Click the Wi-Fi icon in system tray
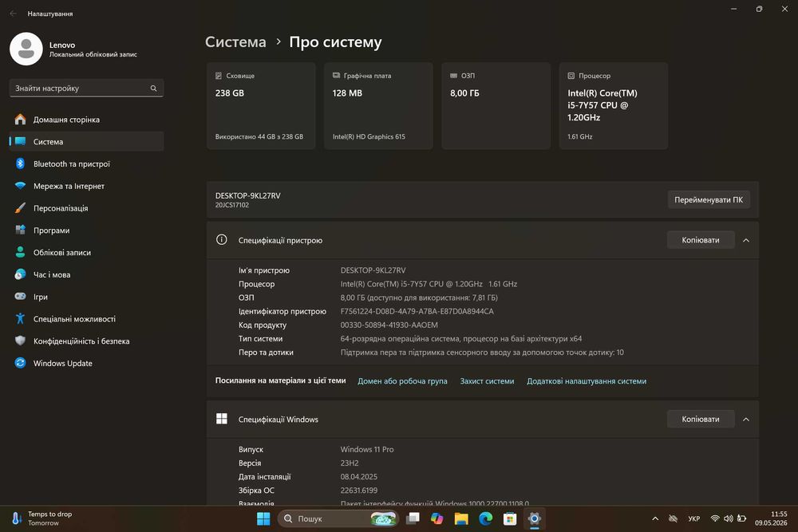Screen dimensions: 798x532 tap(715, 518)
